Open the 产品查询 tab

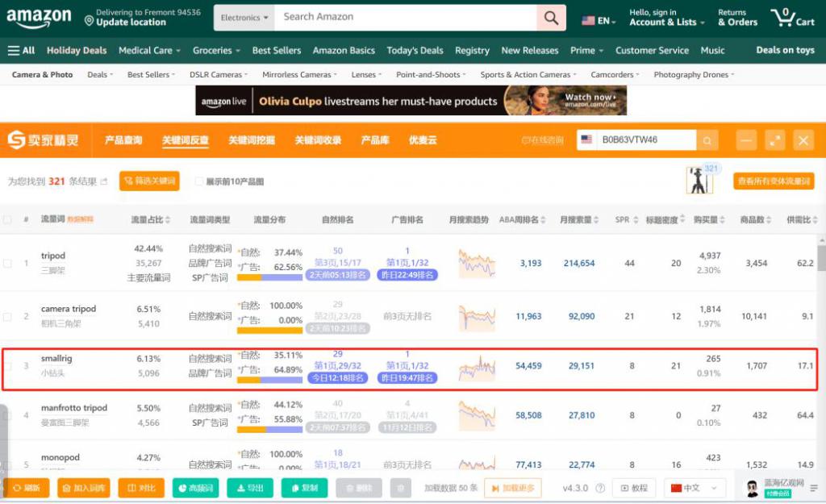tap(123, 140)
